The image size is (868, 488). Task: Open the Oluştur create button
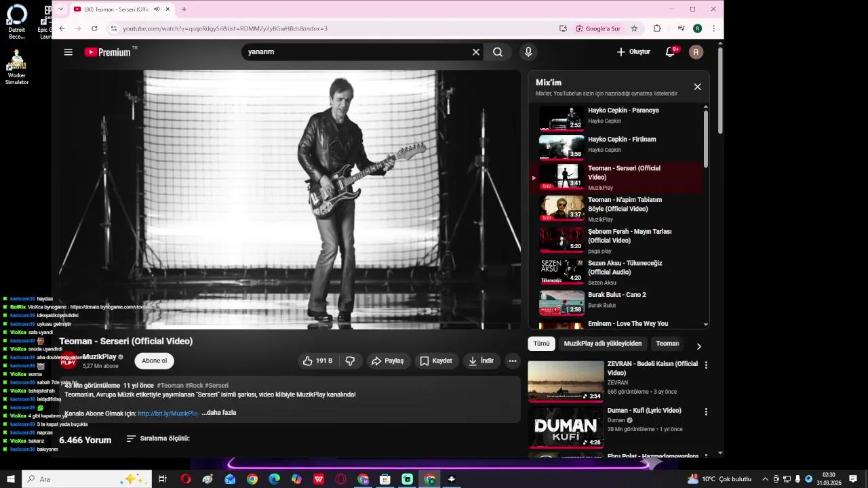pos(633,52)
